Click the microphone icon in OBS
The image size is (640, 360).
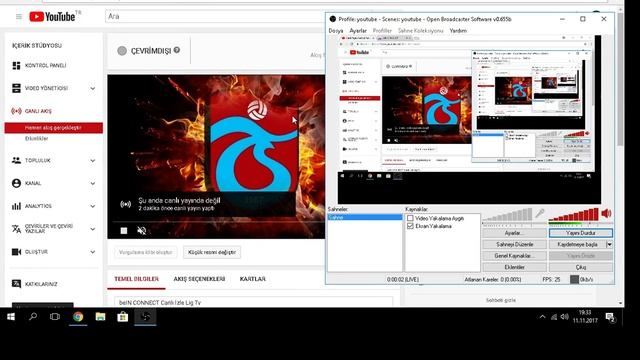click(x=540, y=213)
